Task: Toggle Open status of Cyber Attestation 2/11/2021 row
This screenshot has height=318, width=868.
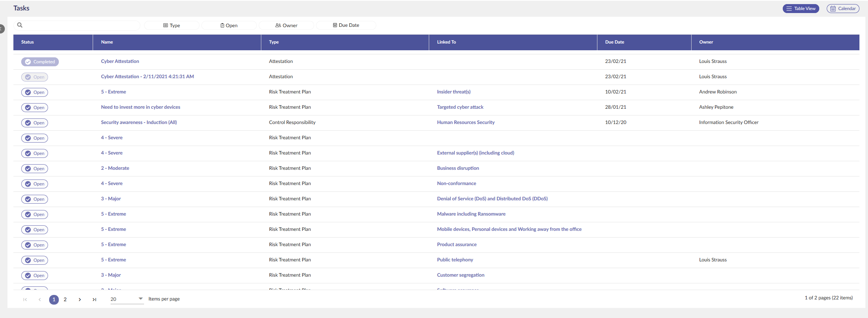Action: 35,77
